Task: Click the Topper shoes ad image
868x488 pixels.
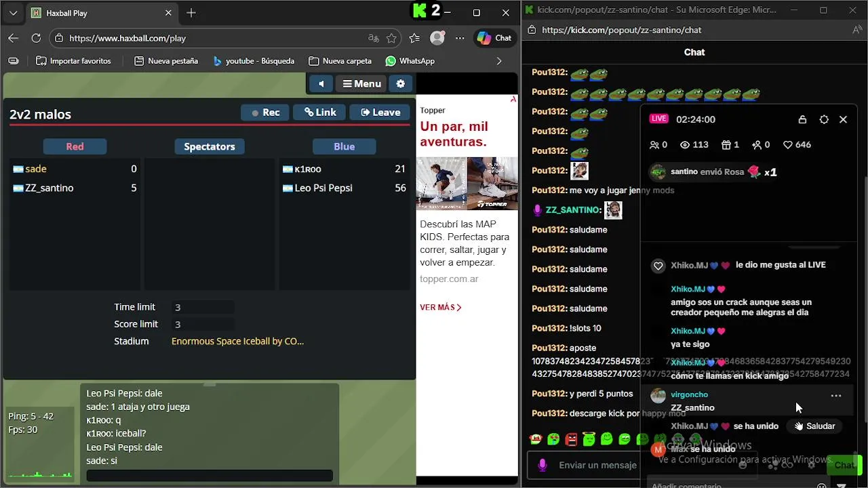Action: coord(467,184)
